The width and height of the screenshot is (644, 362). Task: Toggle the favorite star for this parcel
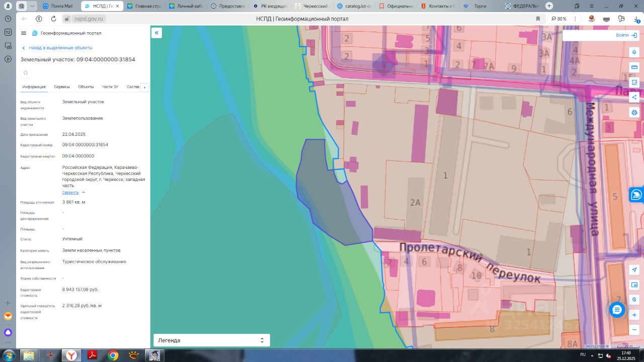26,73
